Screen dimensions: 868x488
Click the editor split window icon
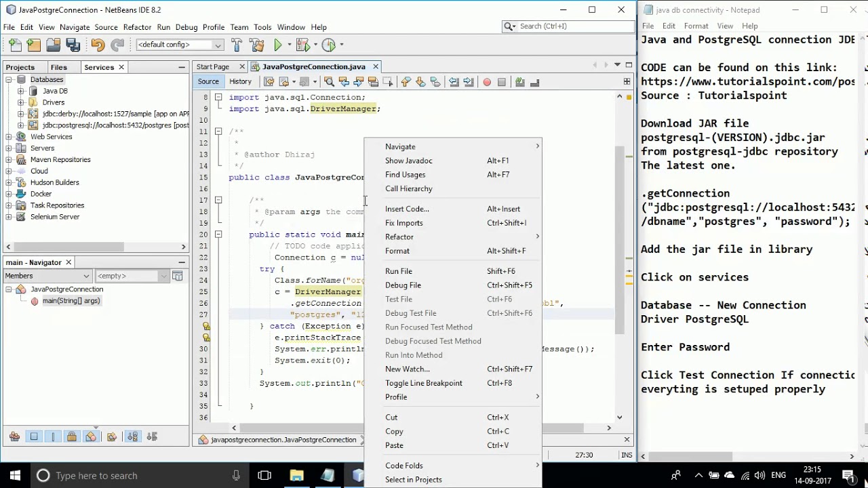pos(627,81)
